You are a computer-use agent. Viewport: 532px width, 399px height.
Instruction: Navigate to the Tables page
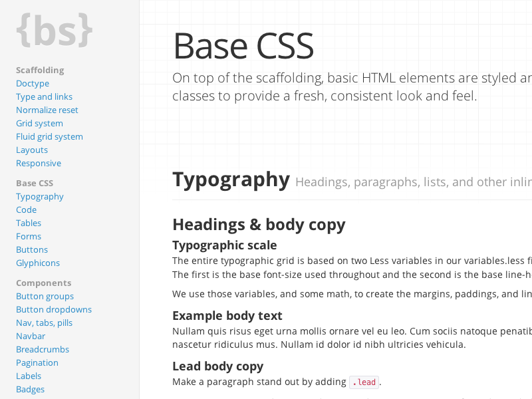pyautogui.click(x=29, y=223)
